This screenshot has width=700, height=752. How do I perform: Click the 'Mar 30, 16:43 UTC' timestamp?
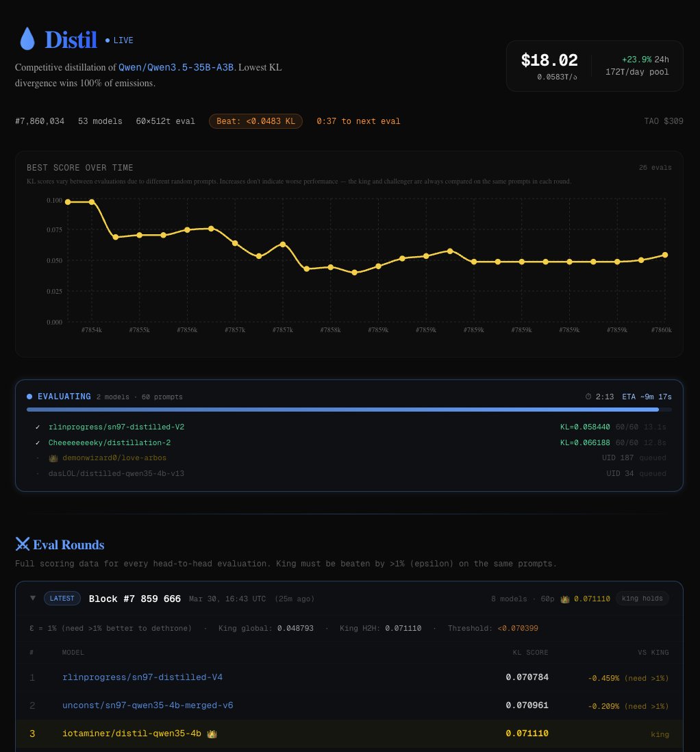(x=227, y=599)
